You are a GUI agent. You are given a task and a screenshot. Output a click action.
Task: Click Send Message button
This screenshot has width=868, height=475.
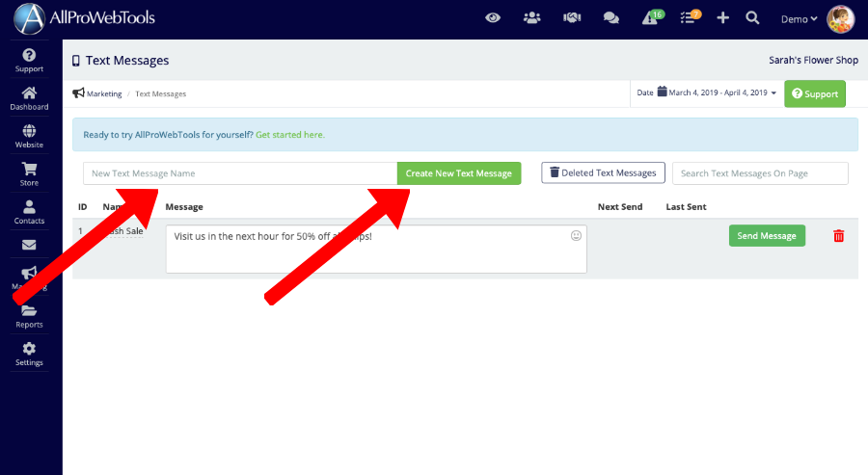767,235
